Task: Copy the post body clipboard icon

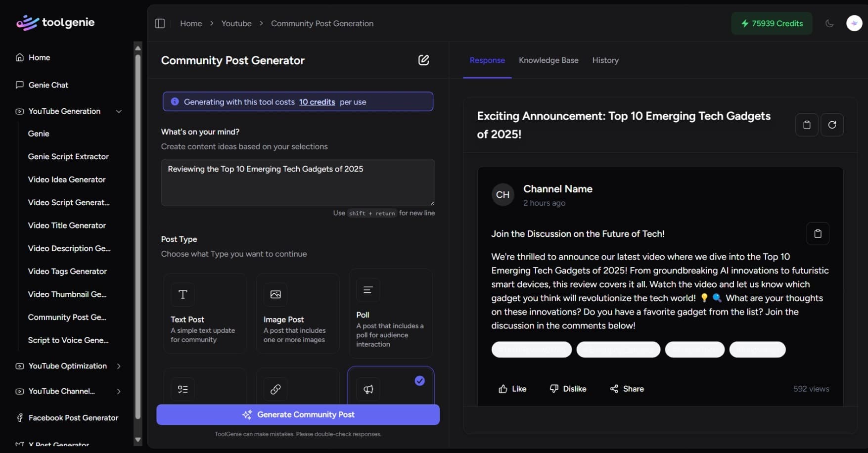Action: point(818,233)
